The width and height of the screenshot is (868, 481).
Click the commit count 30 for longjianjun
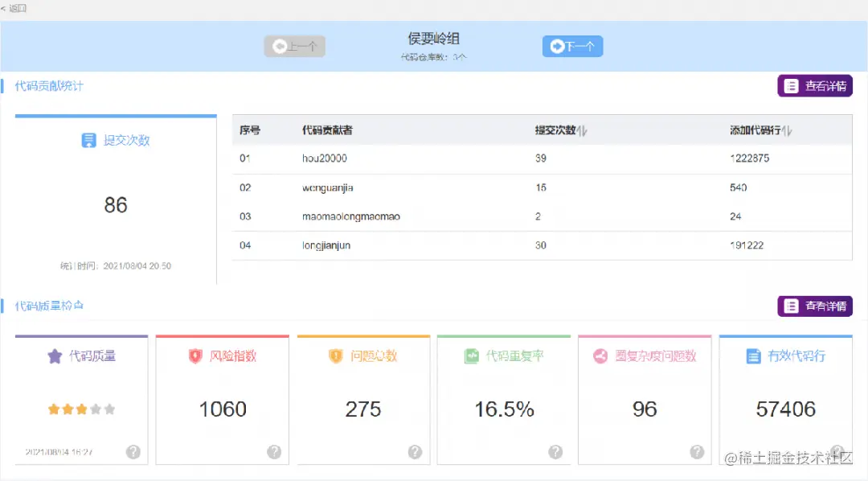(541, 245)
